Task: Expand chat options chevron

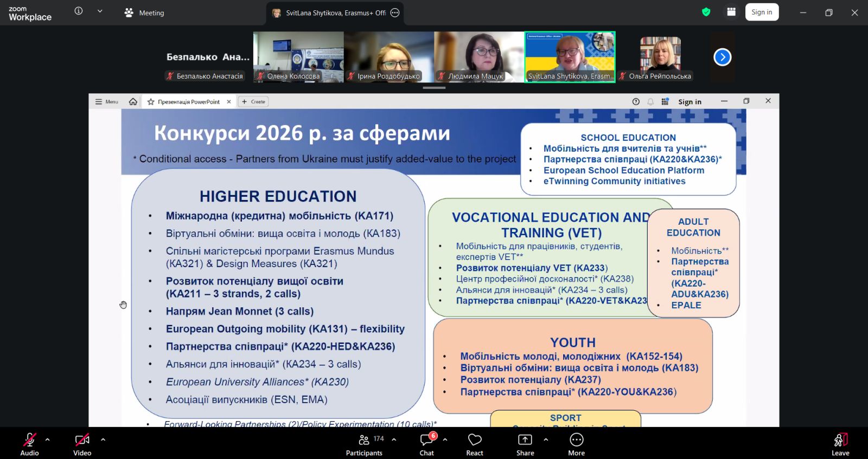Action: pos(445,439)
